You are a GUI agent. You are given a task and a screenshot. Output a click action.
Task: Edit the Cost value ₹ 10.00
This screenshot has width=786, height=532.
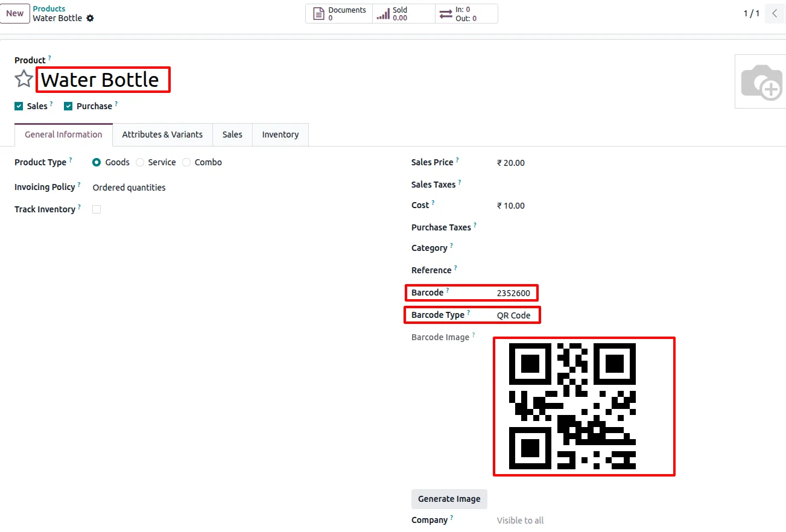(x=511, y=206)
